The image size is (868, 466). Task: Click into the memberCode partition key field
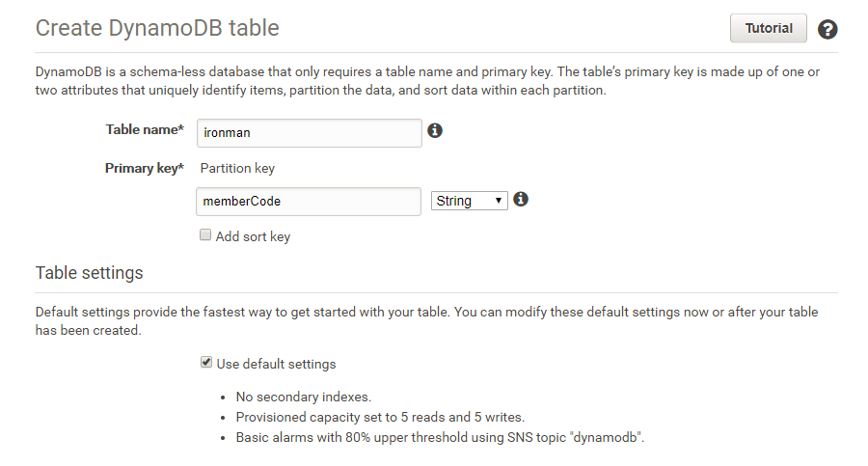pyautogui.click(x=309, y=201)
